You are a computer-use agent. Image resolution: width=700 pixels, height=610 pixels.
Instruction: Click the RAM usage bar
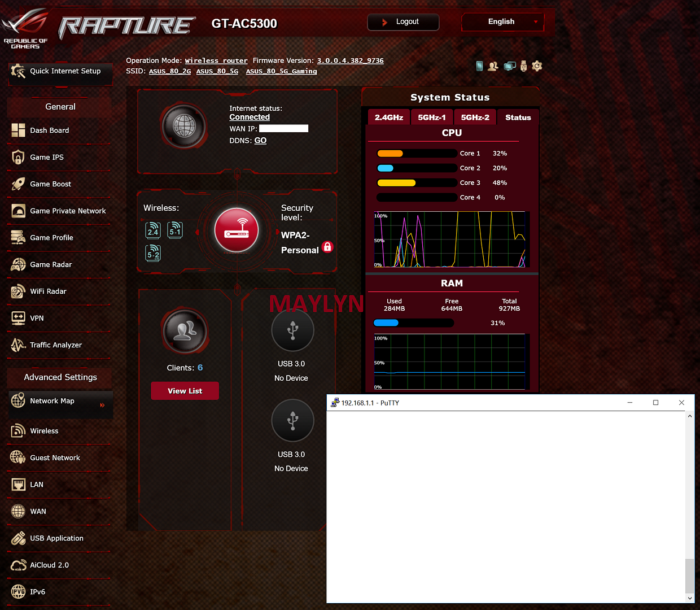[x=414, y=323]
